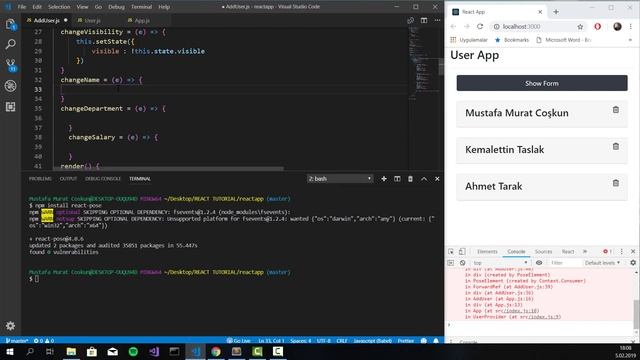This screenshot has height=360, width=640.
Task: Open the Explorer view in VS Code activity bar
Action: pyautogui.click(x=11, y=24)
